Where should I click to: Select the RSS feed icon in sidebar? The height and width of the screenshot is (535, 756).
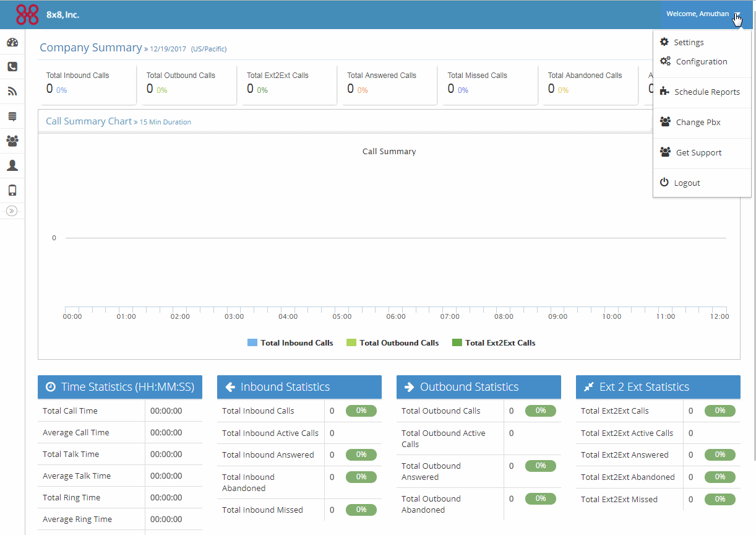point(12,92)
